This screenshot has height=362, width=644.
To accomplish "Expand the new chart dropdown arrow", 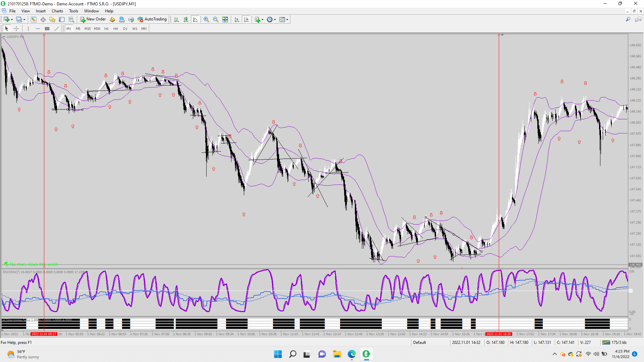I will [x=12, y=19].
